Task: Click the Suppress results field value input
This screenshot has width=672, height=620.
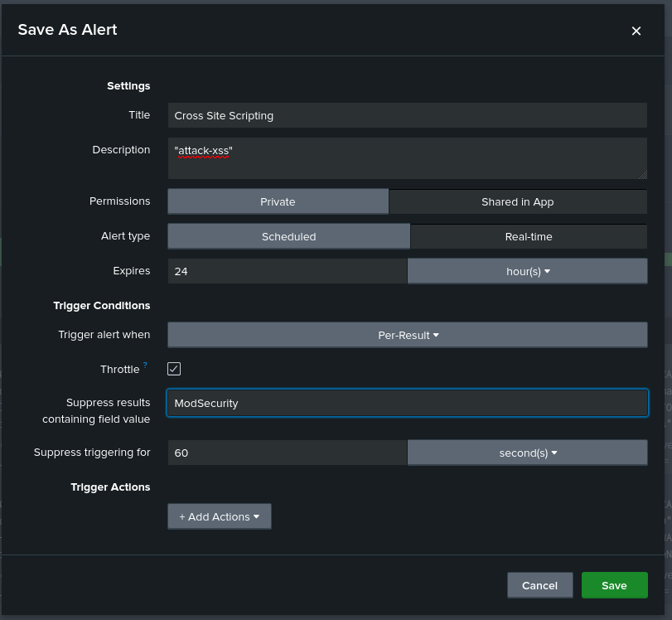Action: [x=408, y=403]
